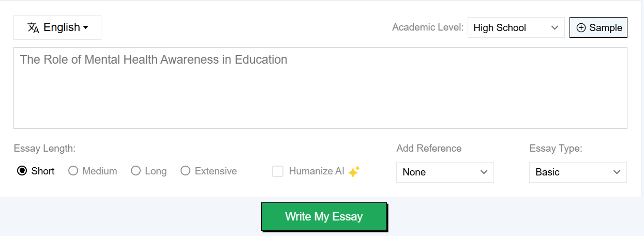Click into the essay topic text area
This screenshot has width=644, height=236.
click(320, 88)
